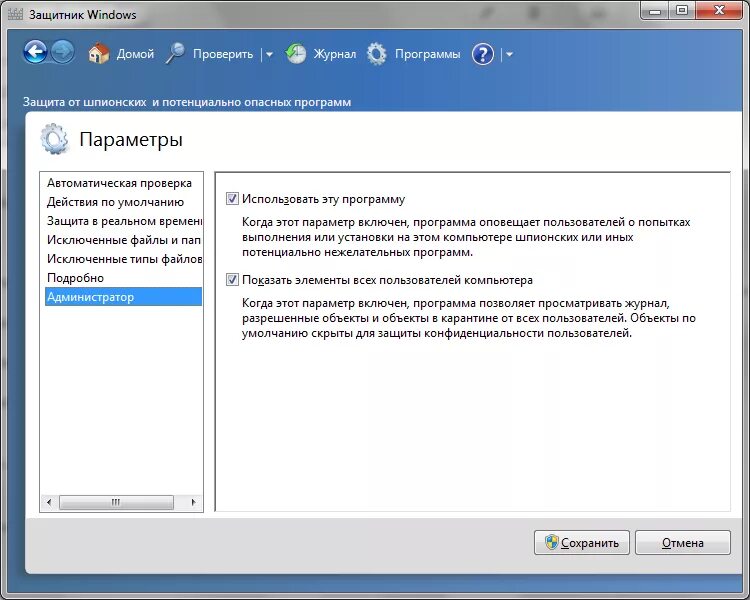750x600 pixels.
Task: Click the Программы gear icon
Action: (377, 54)
